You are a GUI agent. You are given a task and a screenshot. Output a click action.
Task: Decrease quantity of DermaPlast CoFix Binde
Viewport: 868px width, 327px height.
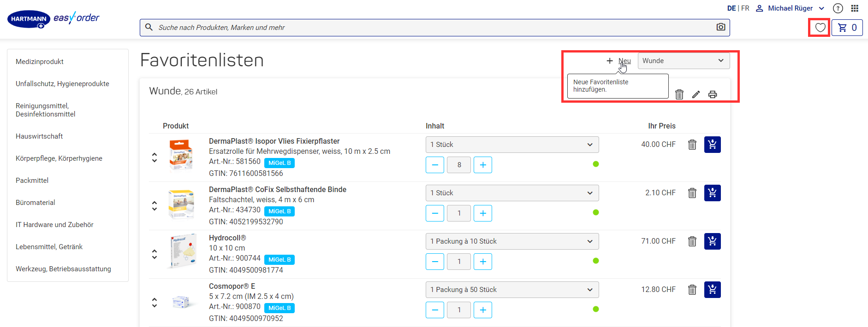pos(435,213)
